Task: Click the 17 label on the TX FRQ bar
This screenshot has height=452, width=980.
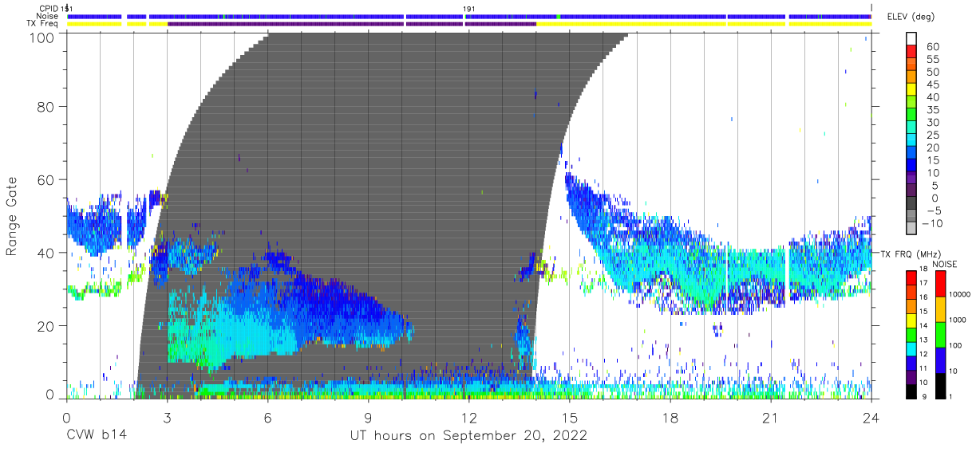Action: 923,283
